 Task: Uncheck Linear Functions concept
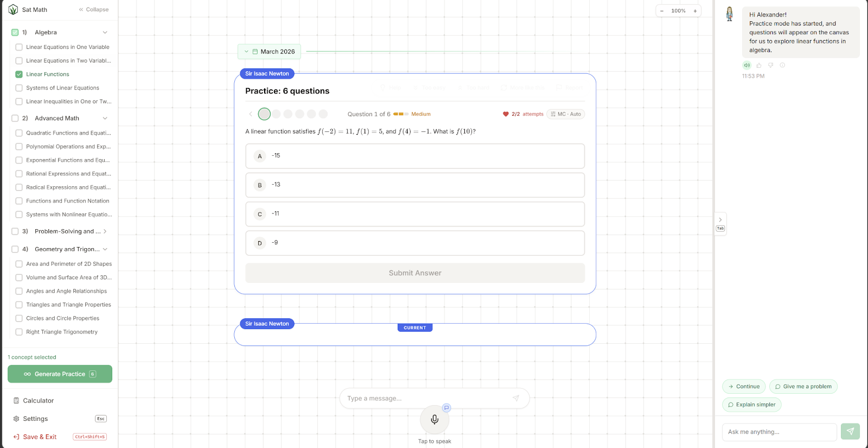[19, 74]
